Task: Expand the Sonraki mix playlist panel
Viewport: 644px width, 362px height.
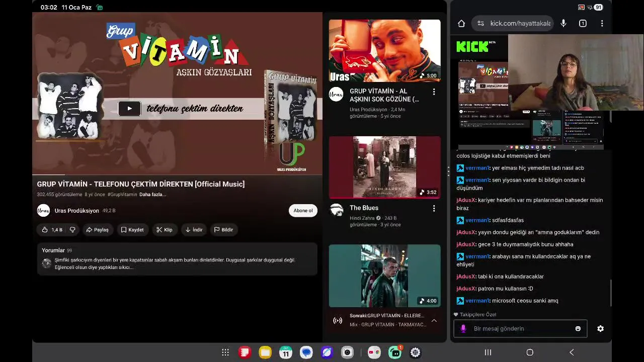Action: click(x=434, y=320)
